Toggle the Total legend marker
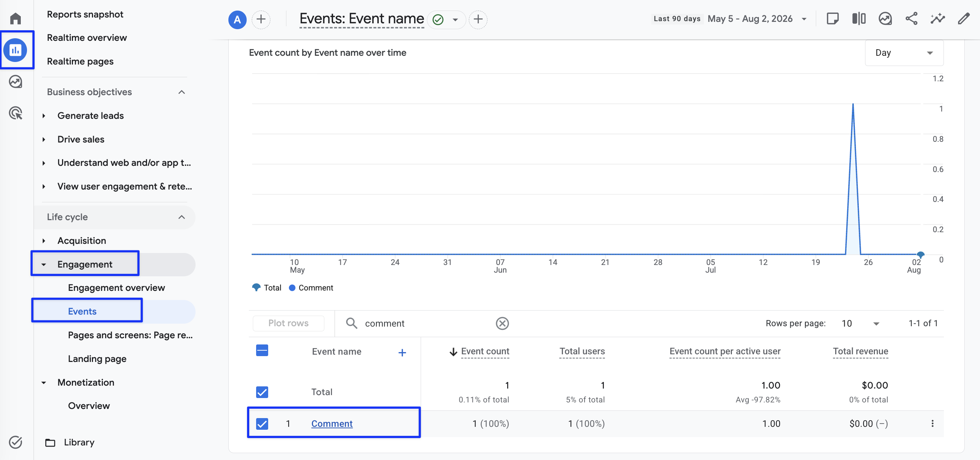Viewport: 980px width, 460px height. click(x=256, y=287)
